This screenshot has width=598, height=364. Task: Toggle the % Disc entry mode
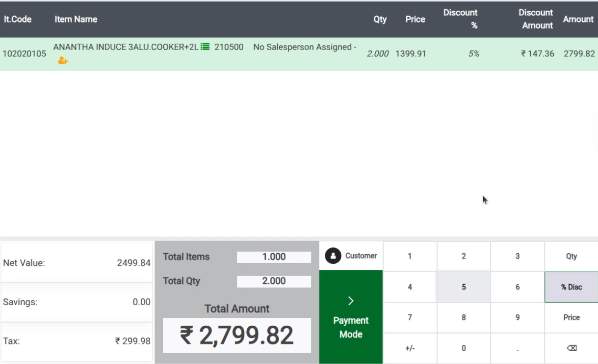[x=572, y=286]
